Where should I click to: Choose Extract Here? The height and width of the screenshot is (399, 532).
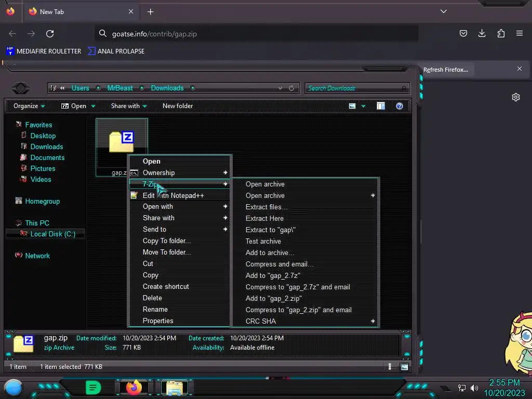click(x=305, y=219)
